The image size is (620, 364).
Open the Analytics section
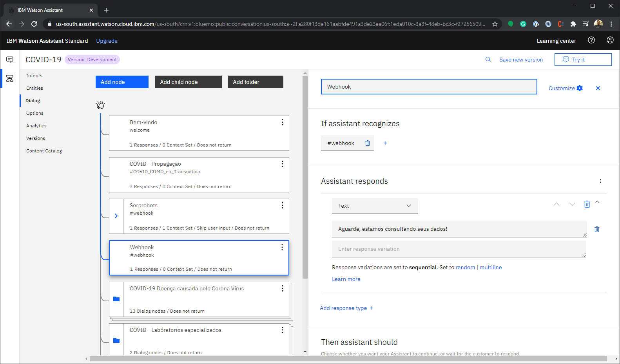[x=36, y=126]
